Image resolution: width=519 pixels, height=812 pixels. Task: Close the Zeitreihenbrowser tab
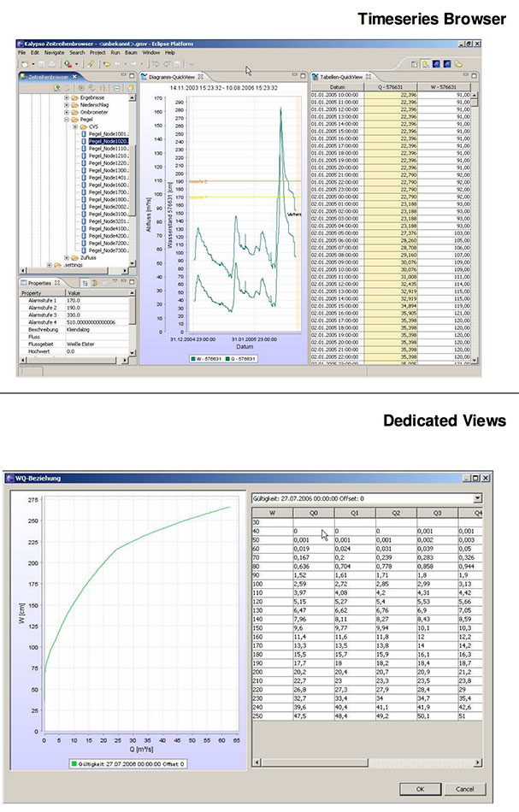(74, 77)
